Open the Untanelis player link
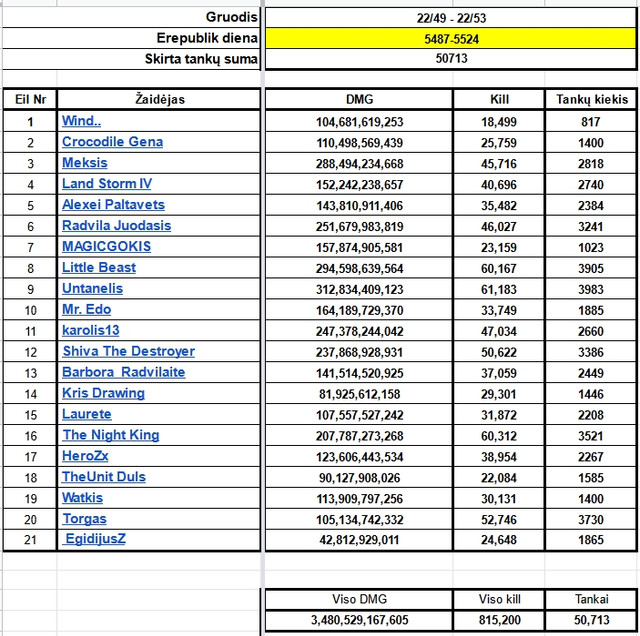This screenshot has width=640, height=636. click(92, 288)
